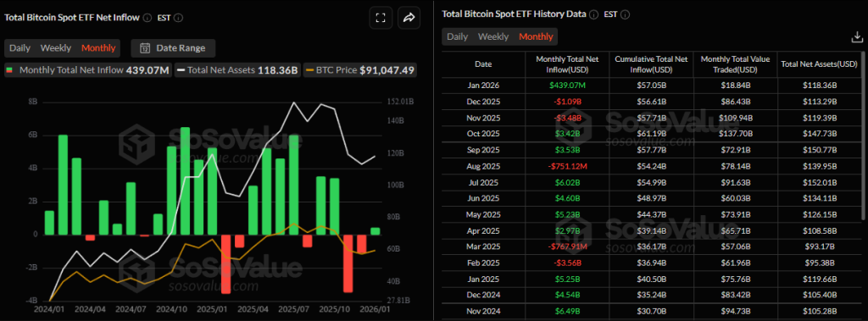Click the -$3.48B Nov 2025 inflow
This screenshot has width=868, height=321.
(x=567, y=118)
